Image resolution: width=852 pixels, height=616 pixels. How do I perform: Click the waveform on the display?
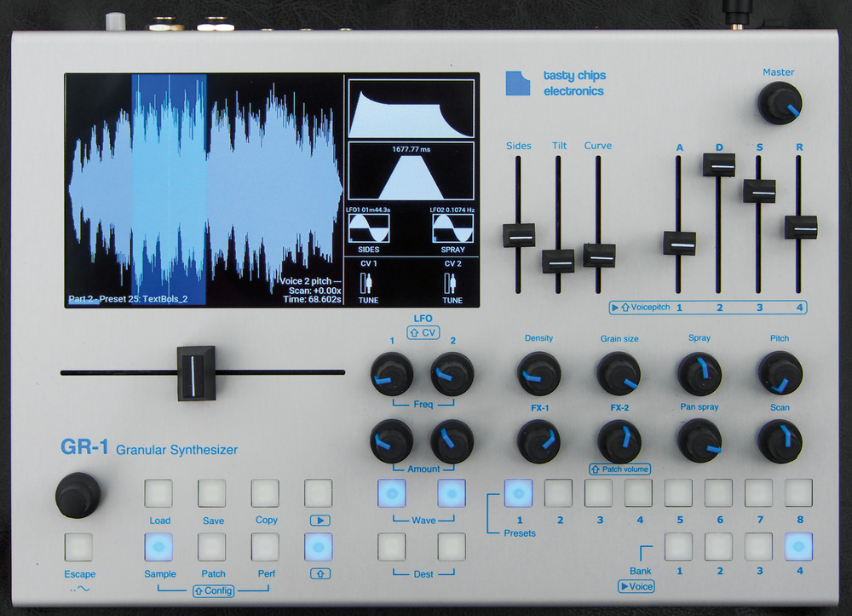click(x=204, y=187)
